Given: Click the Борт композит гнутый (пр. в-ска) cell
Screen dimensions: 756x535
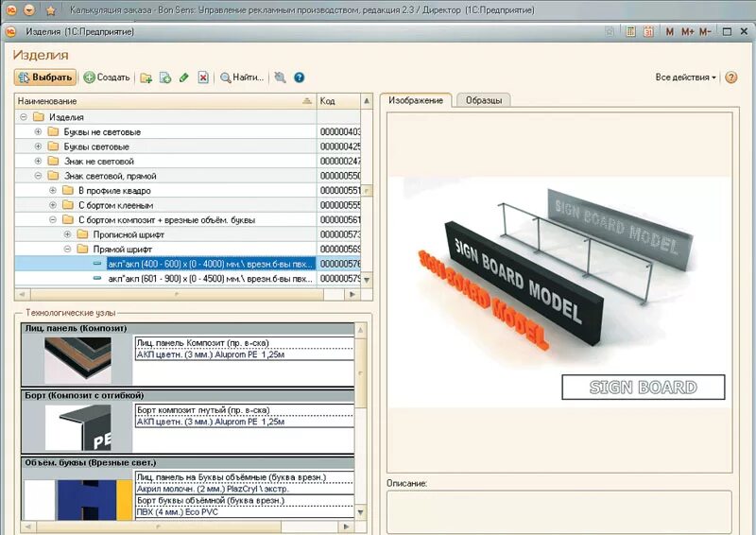Looking at the screenshot, I should (245, 410).
